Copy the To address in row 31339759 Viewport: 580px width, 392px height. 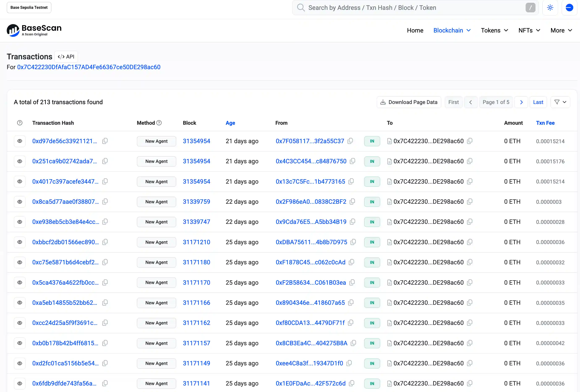470,201
